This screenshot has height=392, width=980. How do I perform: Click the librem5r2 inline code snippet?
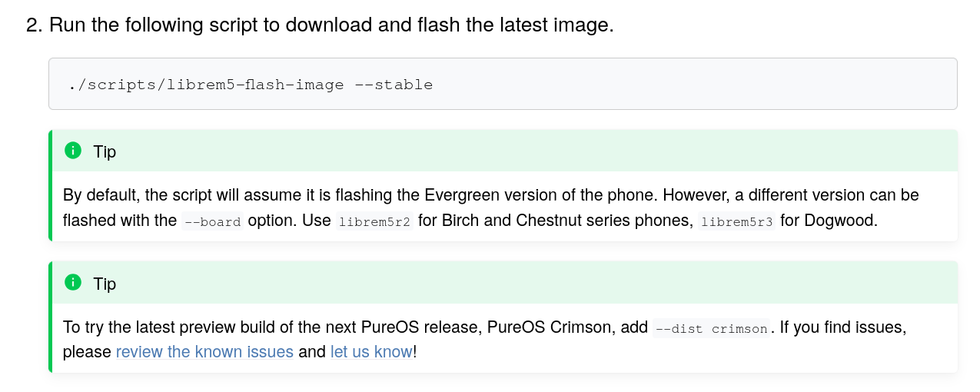tap(375, 221)
